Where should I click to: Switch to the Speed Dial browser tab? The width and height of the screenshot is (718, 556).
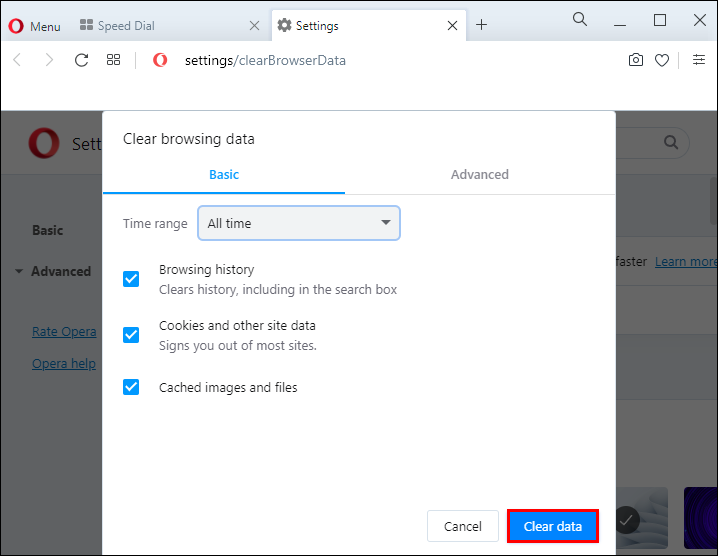tap(126, 26)
